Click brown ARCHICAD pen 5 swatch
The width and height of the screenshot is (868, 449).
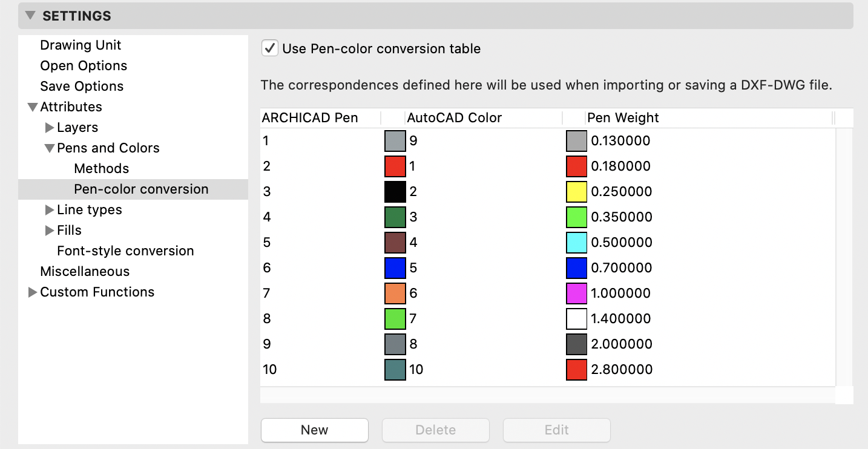click(x=395, y=243)
